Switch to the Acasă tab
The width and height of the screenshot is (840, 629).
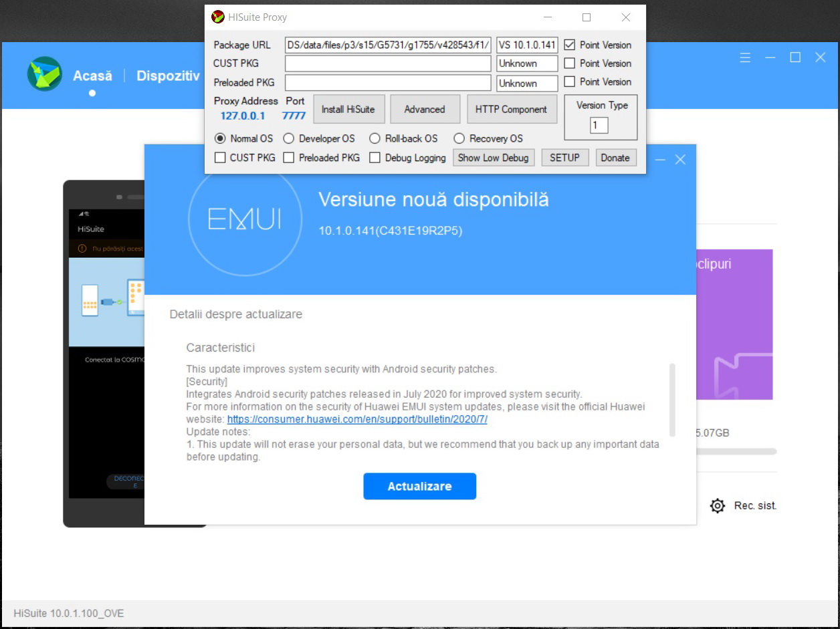[92, 76]
